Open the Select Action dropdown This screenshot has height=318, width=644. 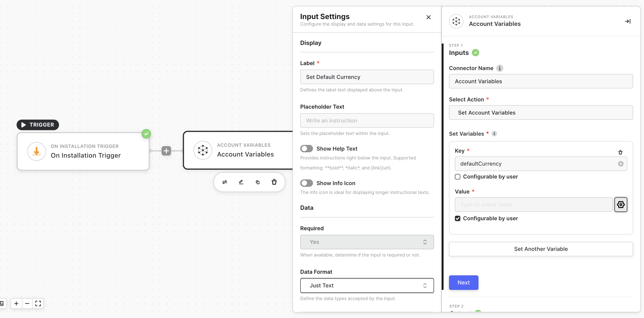[541, 113]
